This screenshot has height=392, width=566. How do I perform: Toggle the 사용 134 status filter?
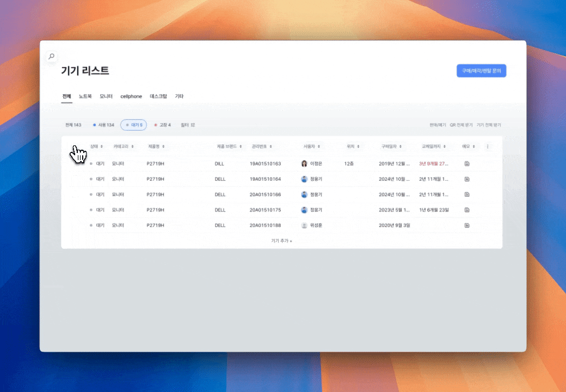coord(103,125)
